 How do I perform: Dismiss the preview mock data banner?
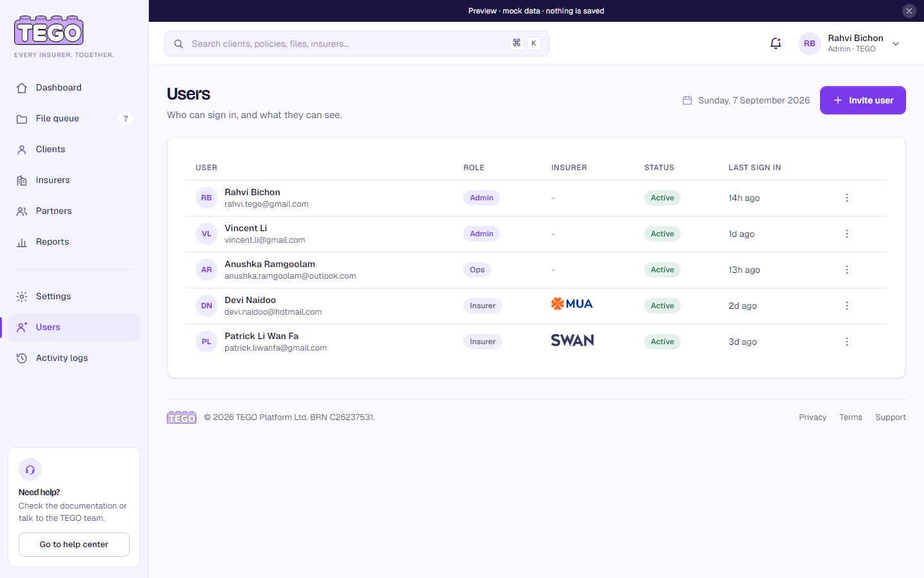(909, 11)
